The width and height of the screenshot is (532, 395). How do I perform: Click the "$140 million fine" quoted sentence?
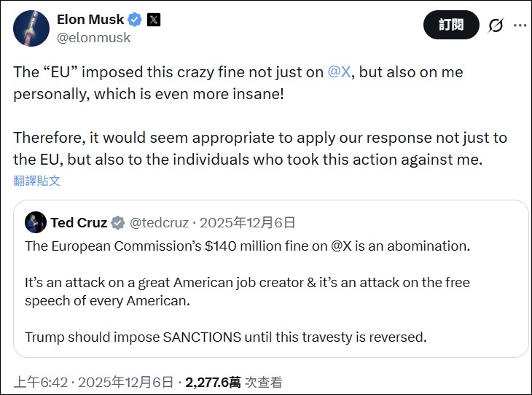[x=248, y=246]
